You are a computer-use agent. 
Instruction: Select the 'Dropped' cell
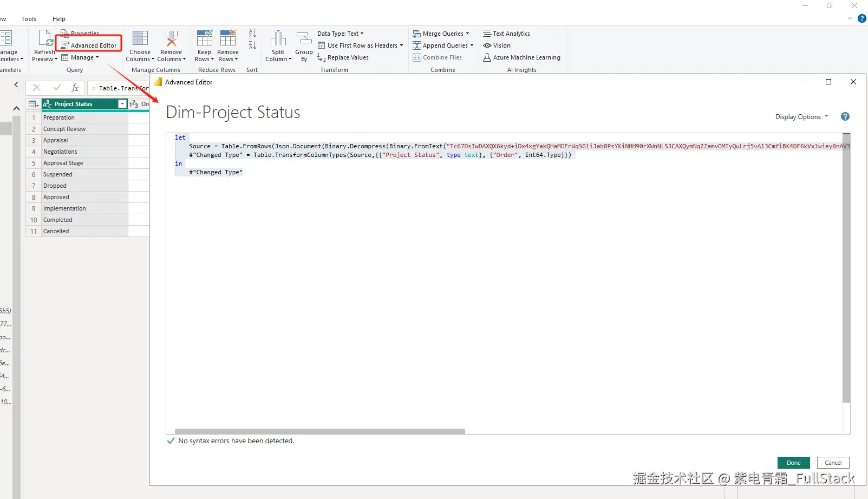coord(84,186)
